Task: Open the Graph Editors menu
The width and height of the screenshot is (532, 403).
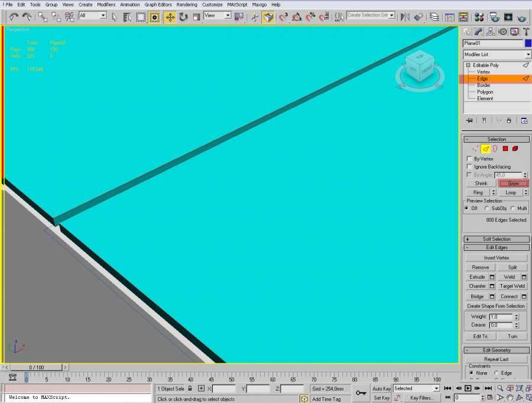Action: coord(158,5)
